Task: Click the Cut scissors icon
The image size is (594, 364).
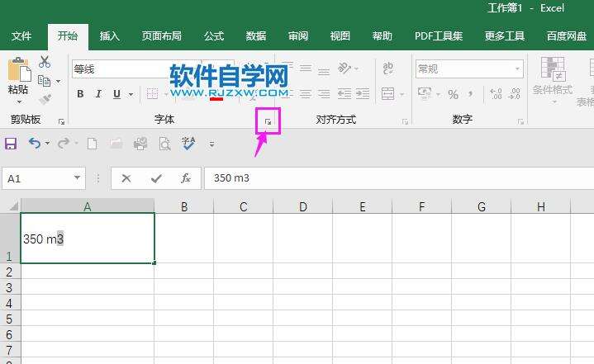Action: (45, 62)
